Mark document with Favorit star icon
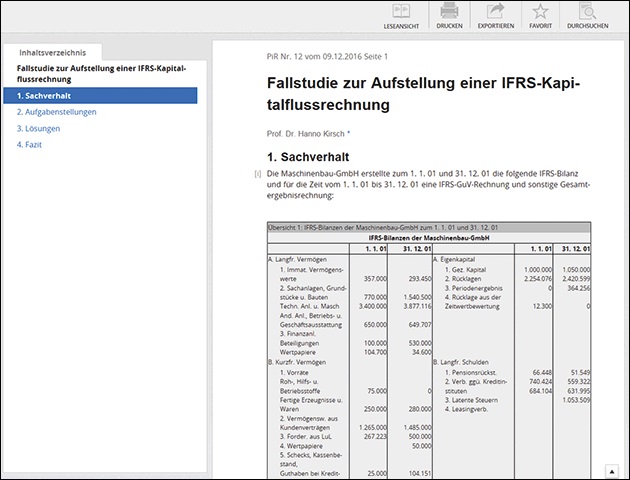 tap(540, 15)
